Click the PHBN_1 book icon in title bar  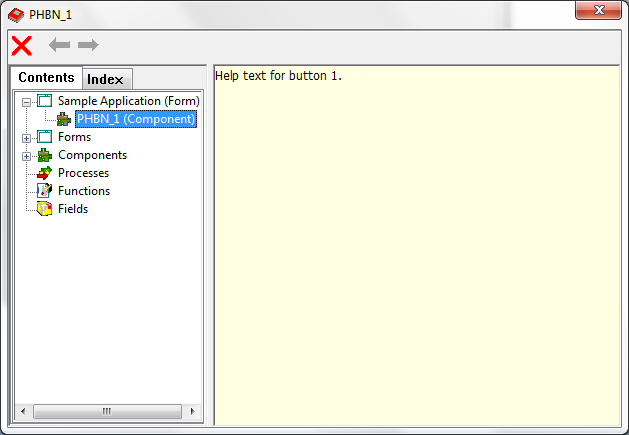pos(16,15)
